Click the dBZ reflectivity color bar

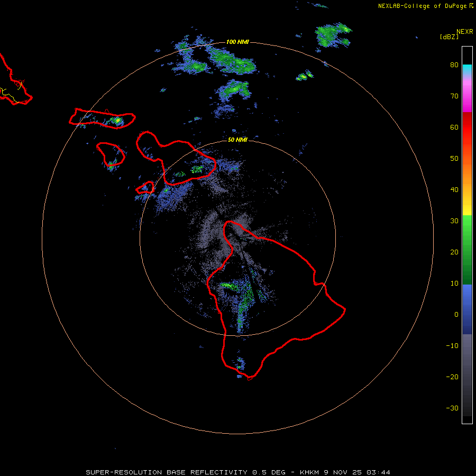(x=467, y=235)
